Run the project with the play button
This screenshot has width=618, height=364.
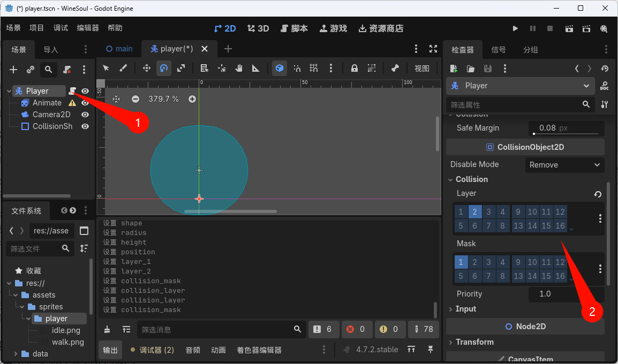(x=515, y=28)
